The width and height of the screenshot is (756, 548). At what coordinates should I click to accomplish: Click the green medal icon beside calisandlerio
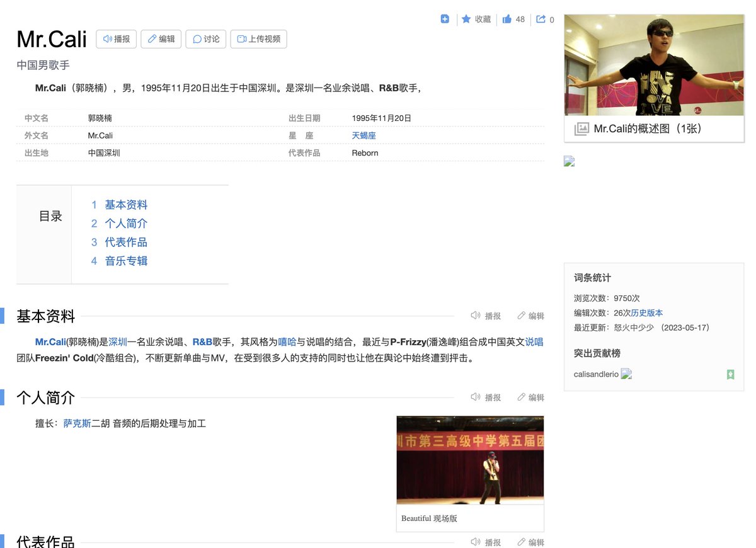coord(730,374)
